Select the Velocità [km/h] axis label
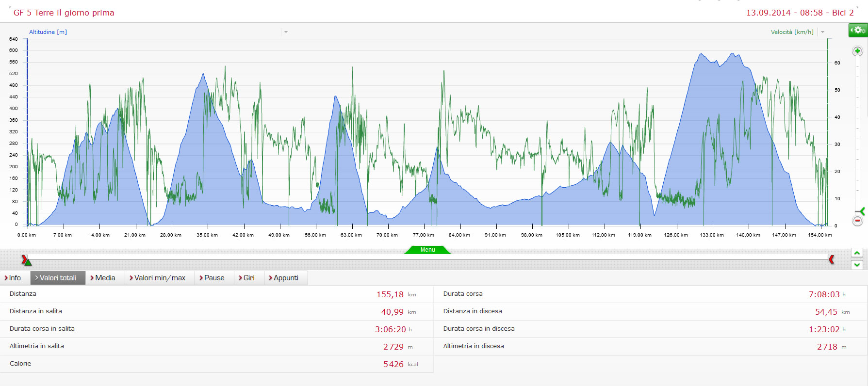868x386 pixels. pos(792,32)
